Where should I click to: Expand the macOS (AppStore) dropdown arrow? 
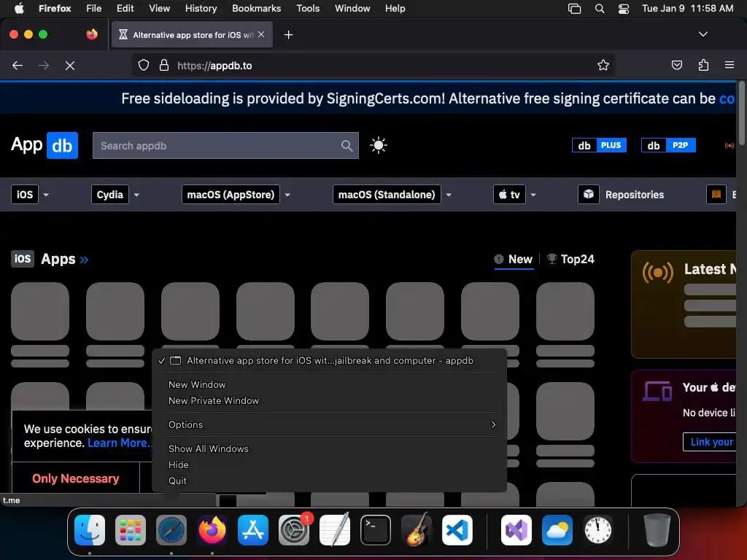click(287, 195)
